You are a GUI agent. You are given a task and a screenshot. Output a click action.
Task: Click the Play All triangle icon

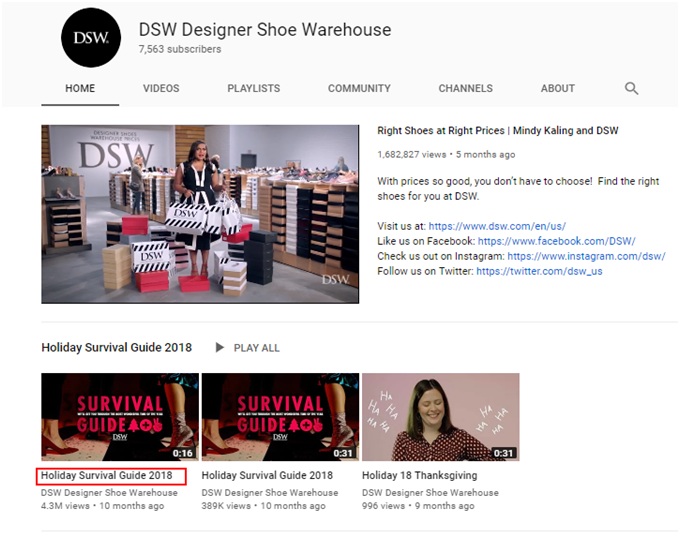(x=220, y=348)
